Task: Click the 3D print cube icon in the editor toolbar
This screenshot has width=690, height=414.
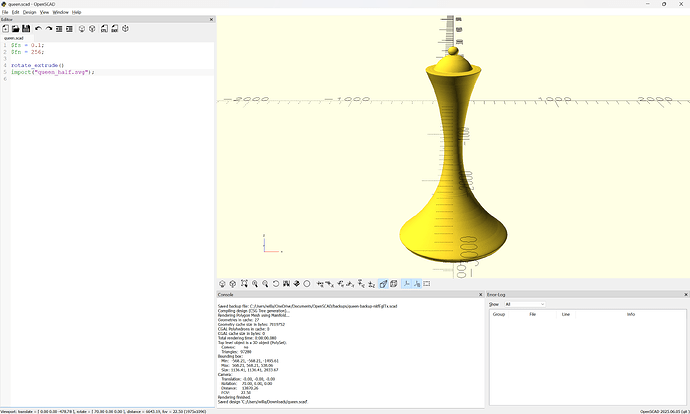Action: (125, 29)
